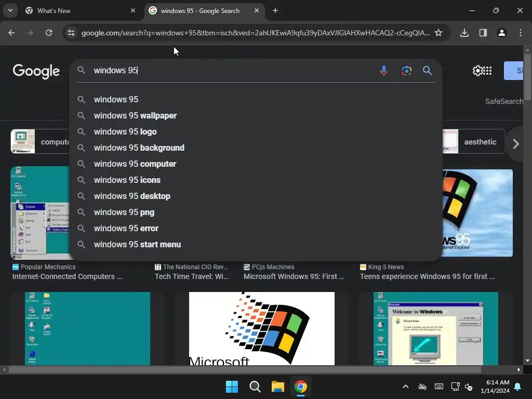Image resolution: width=532 pixels, height=399 pixels.
Task: Open the Windows Start menu
Action: pyautogui.click(x=232, y=387)
